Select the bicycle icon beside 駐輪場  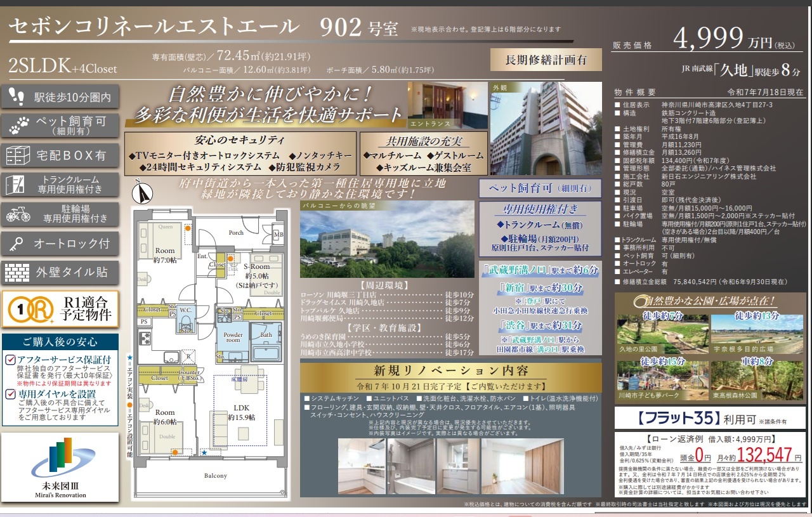(18, 214)
